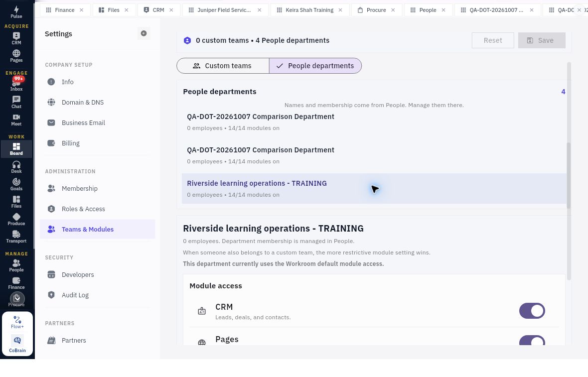Screen dimensions: 588x377
Task: Open Pulse in the left rail
Action: click(16, 11)
